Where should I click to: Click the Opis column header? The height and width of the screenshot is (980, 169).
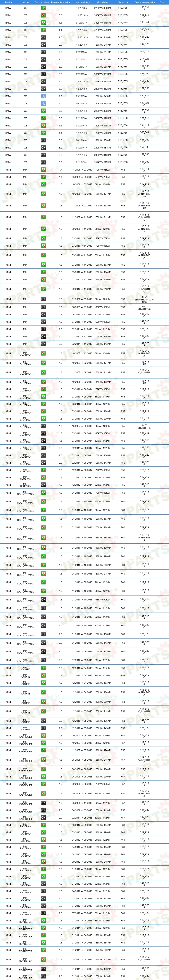[x=162, y=2]
